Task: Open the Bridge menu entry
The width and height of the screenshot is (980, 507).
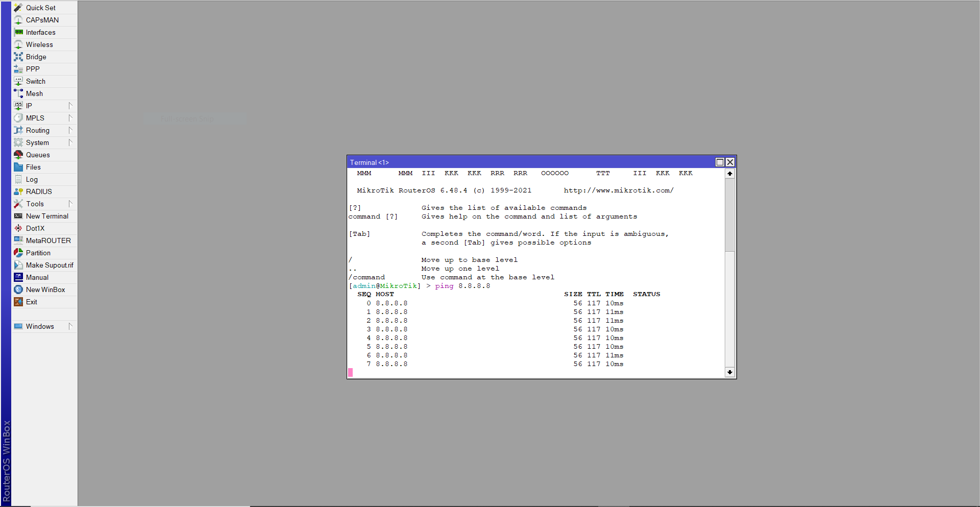Action: point(45,57)
